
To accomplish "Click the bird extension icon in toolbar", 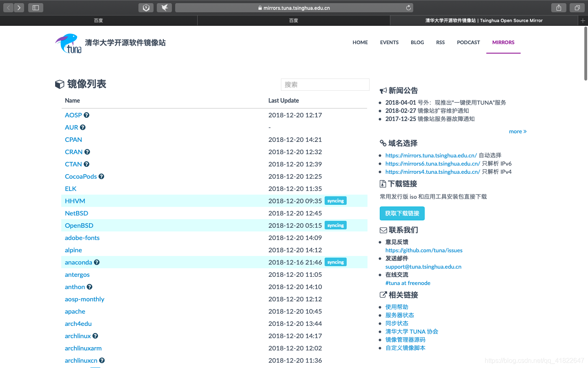I will coord(164,8).
